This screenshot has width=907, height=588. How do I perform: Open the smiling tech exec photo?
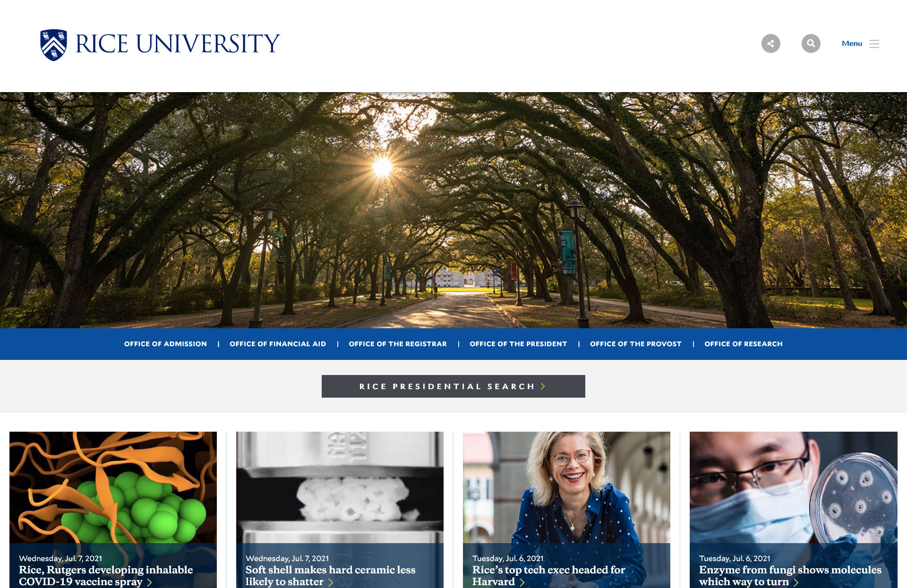[x=566, y=487]
